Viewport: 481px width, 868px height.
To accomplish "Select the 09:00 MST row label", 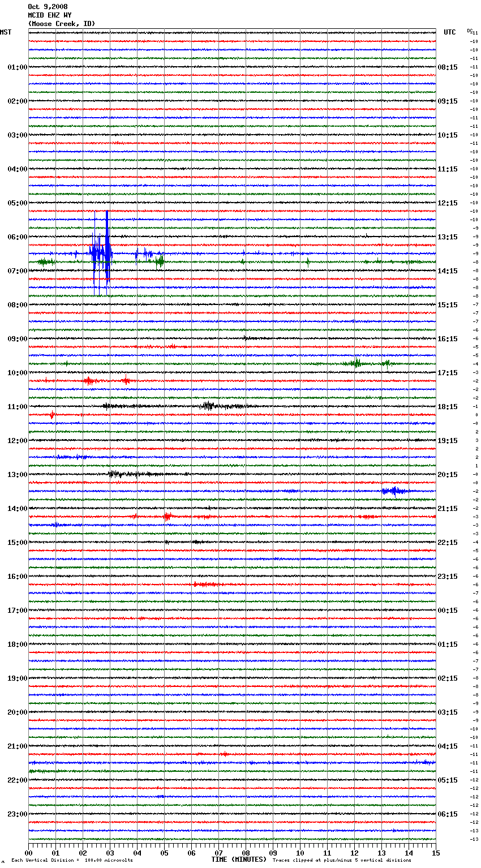I will (x=18, y=339).
